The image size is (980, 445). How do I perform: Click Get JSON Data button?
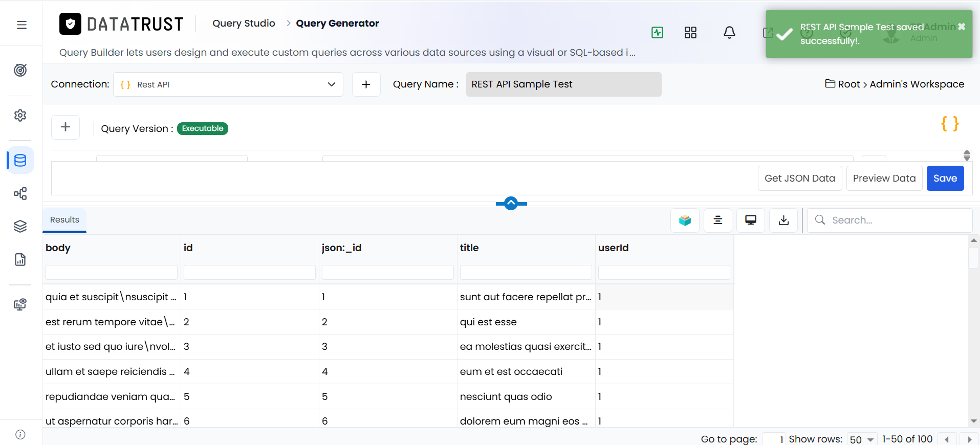click(800, 178)
